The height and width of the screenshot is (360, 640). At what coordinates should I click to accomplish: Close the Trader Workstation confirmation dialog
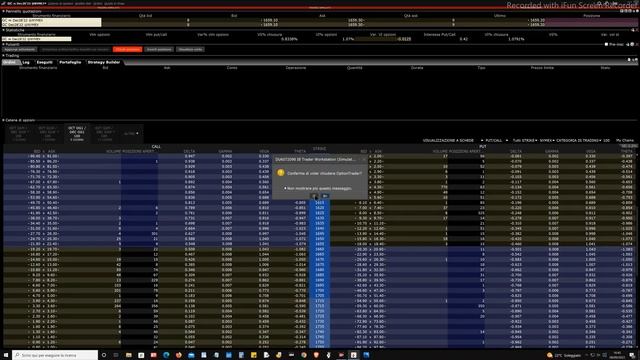point(364,160)
